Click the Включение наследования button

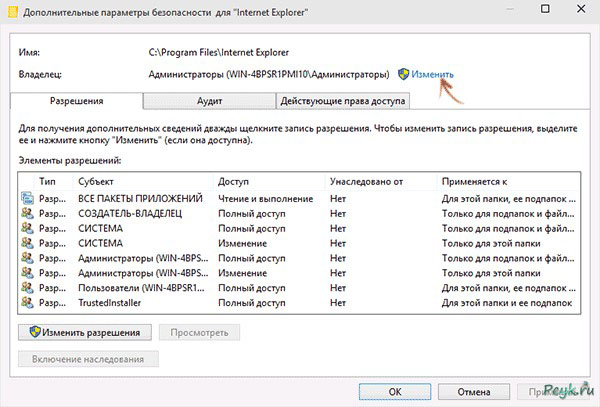tap(88, 359)
